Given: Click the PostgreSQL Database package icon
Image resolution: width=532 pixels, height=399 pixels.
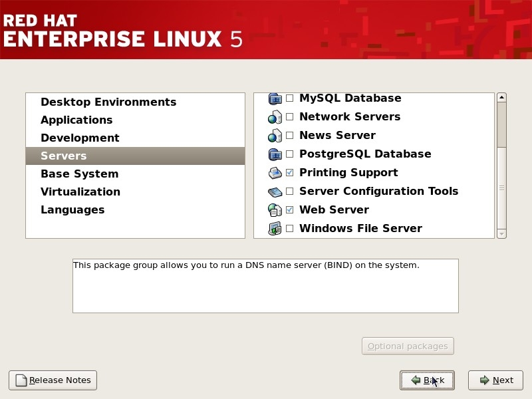Looking at the screenshot, I should [x=275, y=154].
